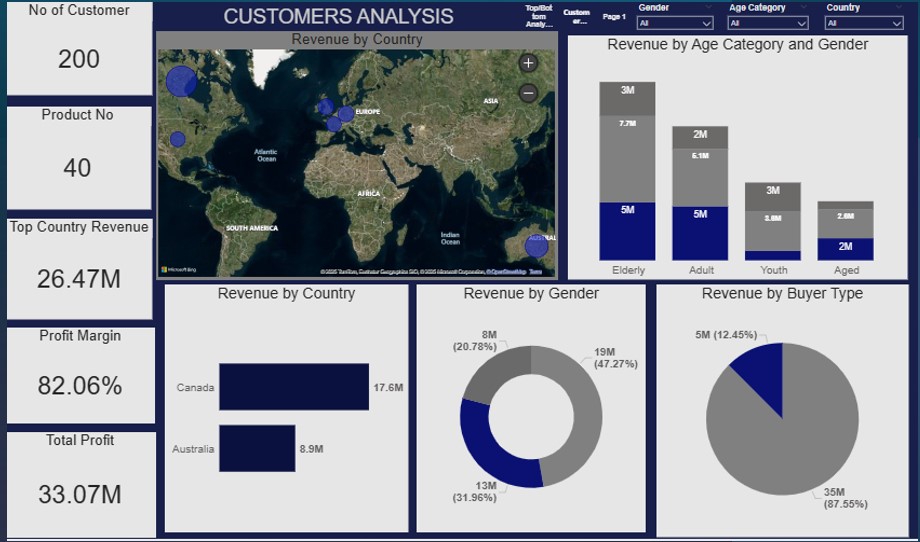Open the Country slicer dropdown
The width and height of the screenshot is (920, 542).
click(864, 23)
